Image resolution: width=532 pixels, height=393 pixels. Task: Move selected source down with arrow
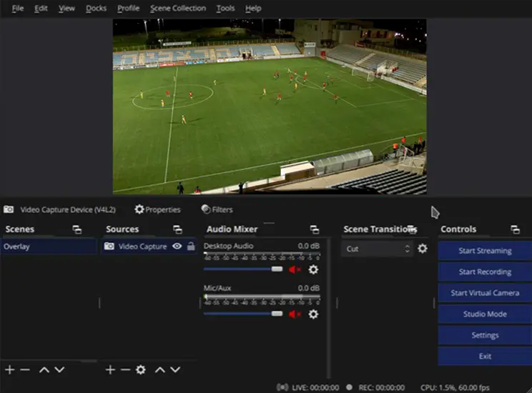175,369
